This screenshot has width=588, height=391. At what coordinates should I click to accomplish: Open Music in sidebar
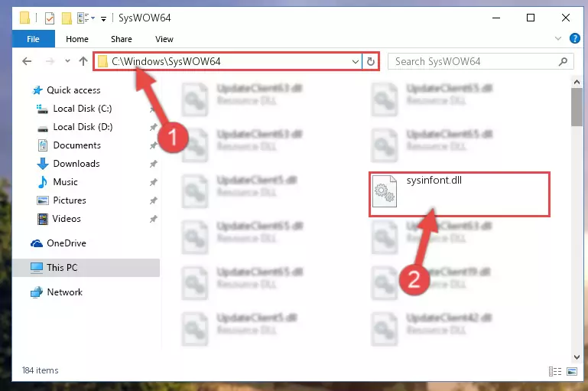pos(65,182)
